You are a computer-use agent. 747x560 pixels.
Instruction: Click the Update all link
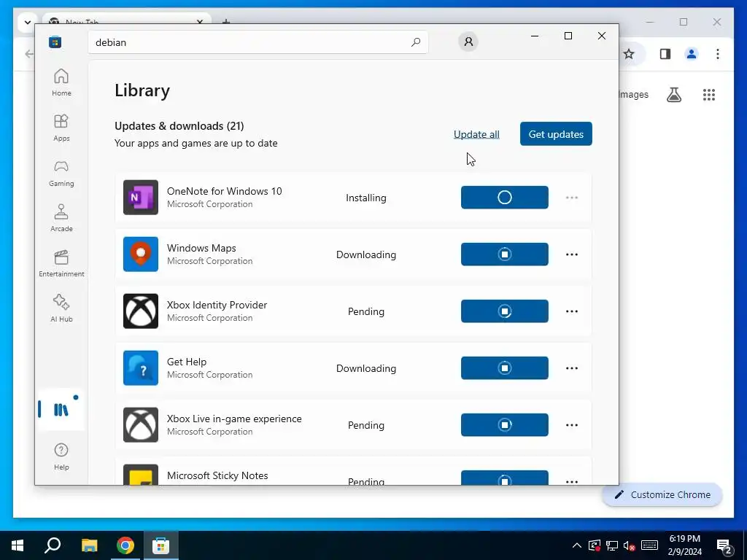click(x=476, y=134)
